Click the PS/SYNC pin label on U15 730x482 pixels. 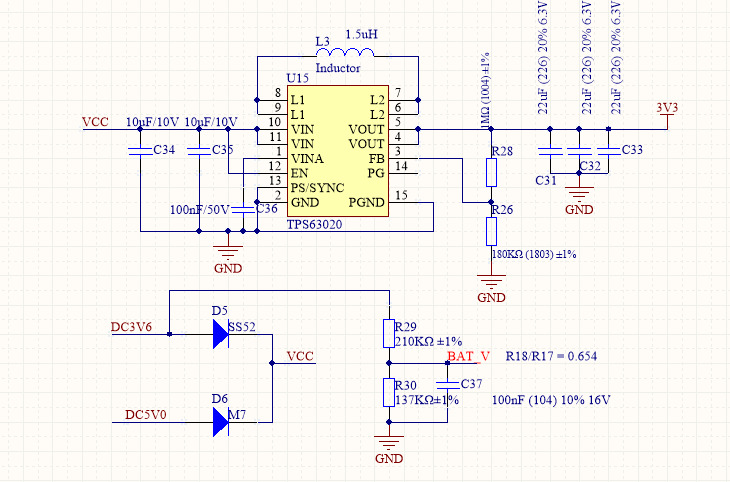point(318,188)
